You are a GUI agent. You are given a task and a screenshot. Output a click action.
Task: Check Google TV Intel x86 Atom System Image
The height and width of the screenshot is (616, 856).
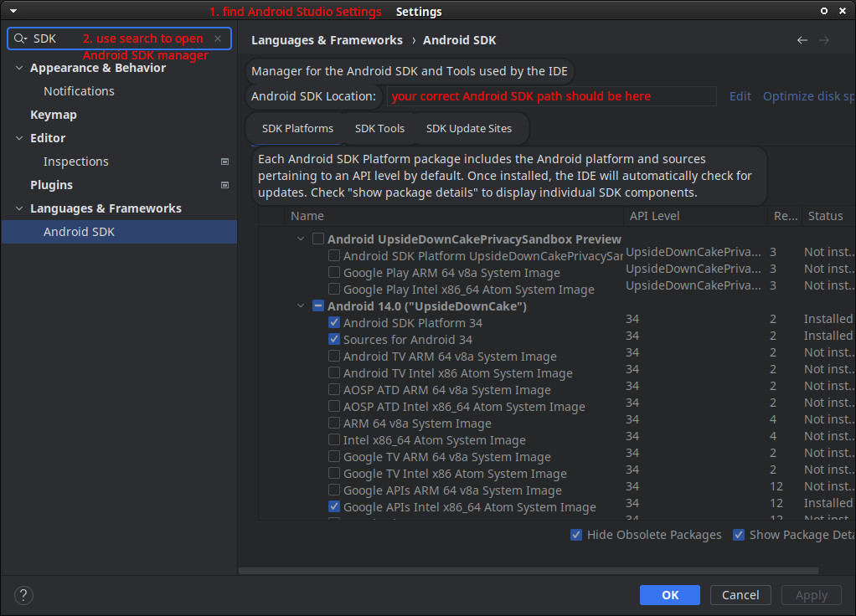tap(334, 473)
